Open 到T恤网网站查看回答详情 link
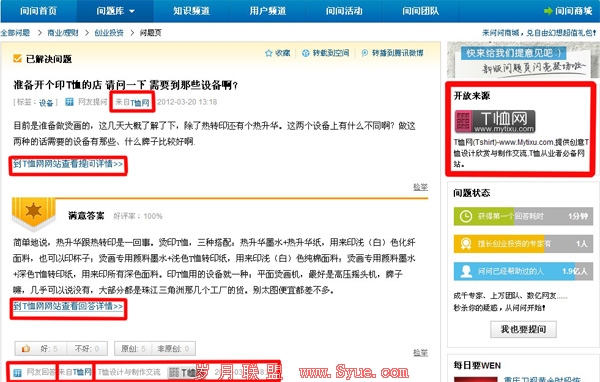Image resolution: width=600 pixels, height=382 pixels. pyautogui.click(x=68, y=306)
